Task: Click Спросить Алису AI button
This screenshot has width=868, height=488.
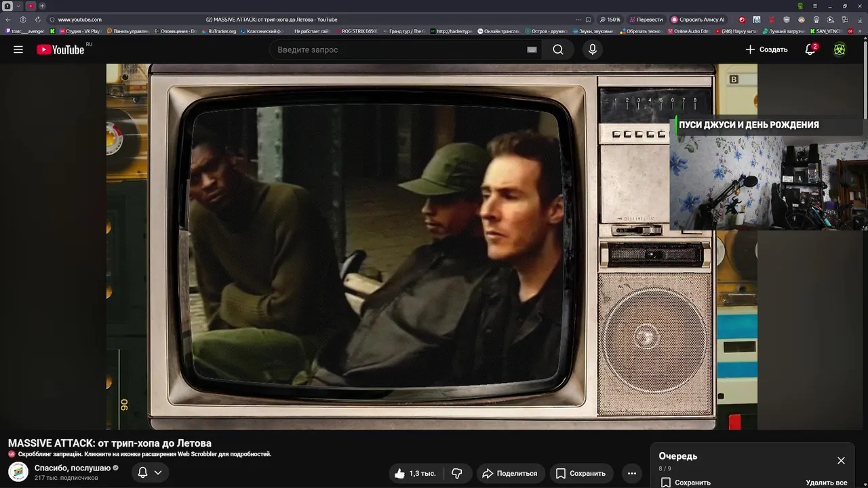Action: (x=698, y=20)
